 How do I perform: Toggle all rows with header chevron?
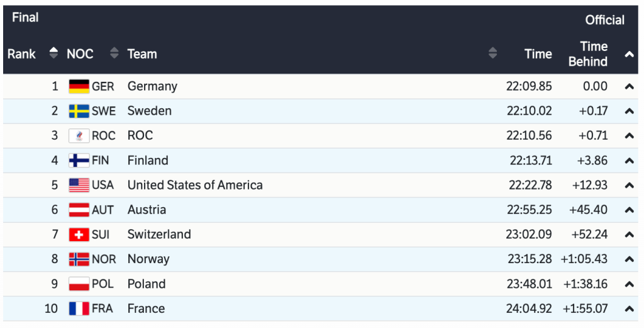tap(629, 55)
